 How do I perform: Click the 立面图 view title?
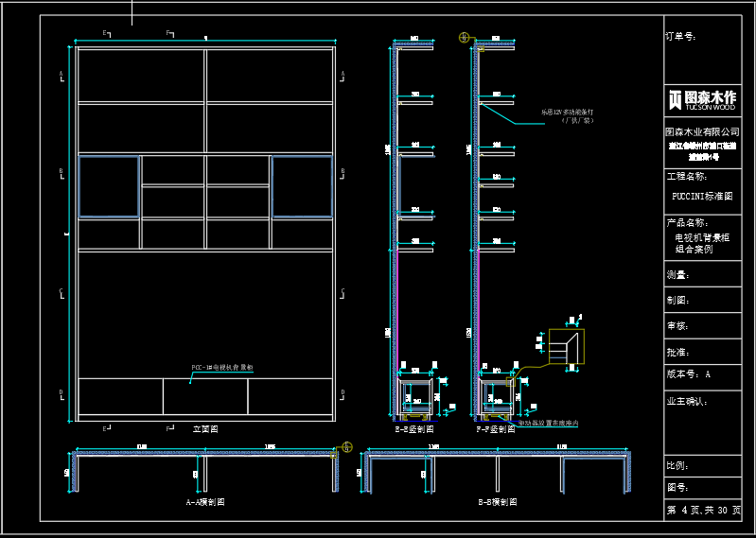(205, 428)
